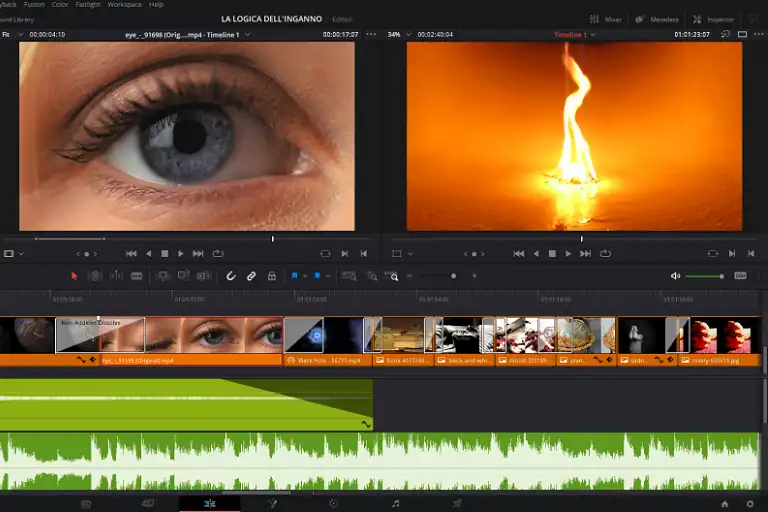Screen dimensions: 768x512
Task: Activate the Dynamic Trim Mode tool
Action: click(x=116, y=276)
